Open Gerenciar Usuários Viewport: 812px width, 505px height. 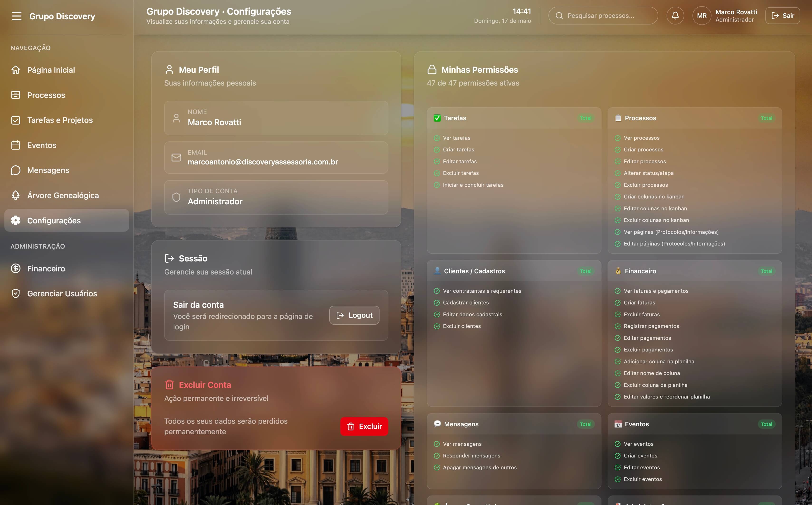coord(67,293)
